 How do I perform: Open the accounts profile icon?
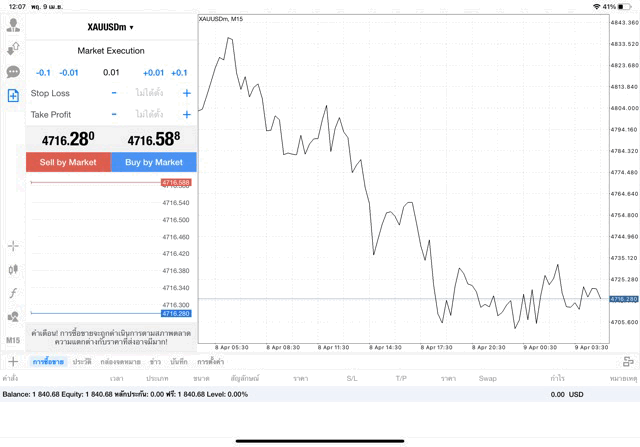point(13,25)
